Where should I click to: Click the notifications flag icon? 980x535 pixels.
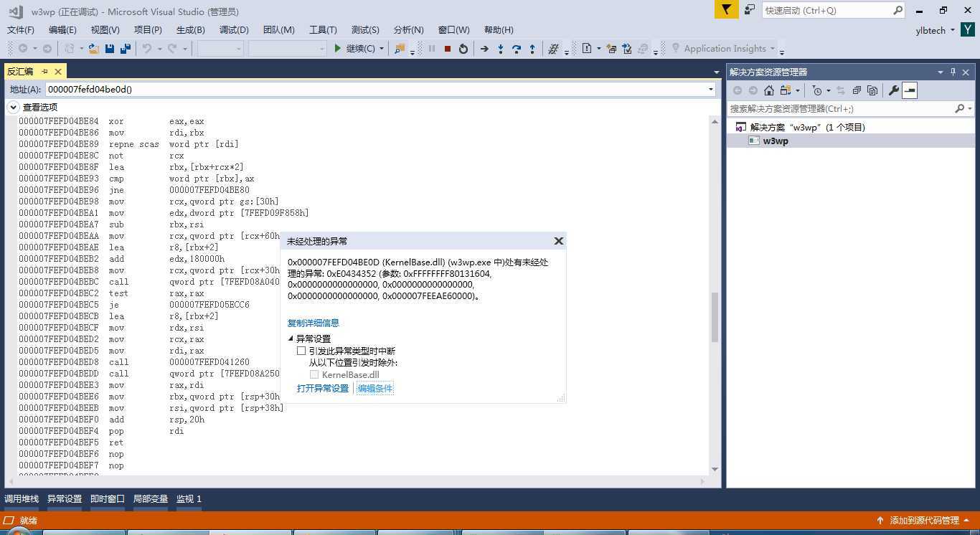[x=727, y=9]
